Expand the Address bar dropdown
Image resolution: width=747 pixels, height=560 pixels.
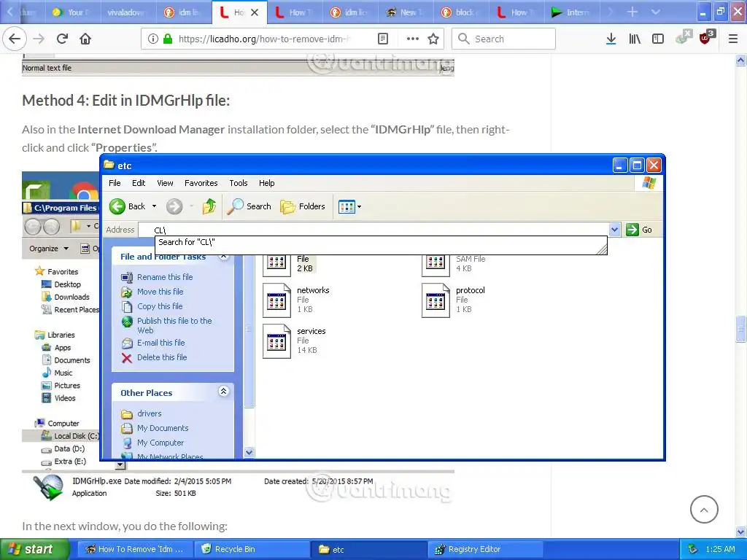614,230
